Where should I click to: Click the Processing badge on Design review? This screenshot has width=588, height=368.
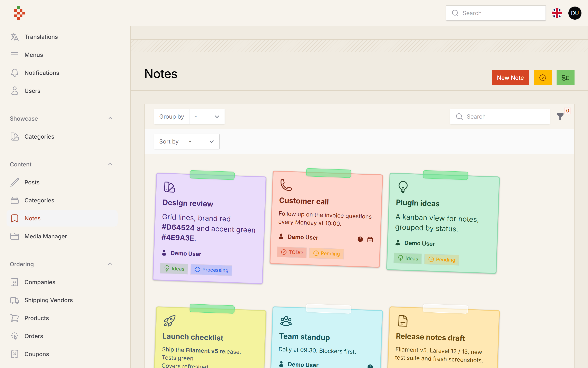tap(211, 270)
